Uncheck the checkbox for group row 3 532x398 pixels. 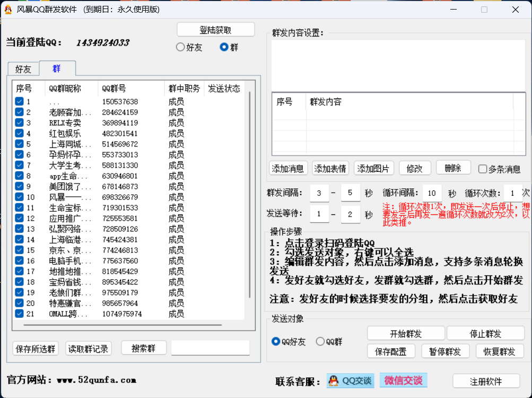[19, 123]
